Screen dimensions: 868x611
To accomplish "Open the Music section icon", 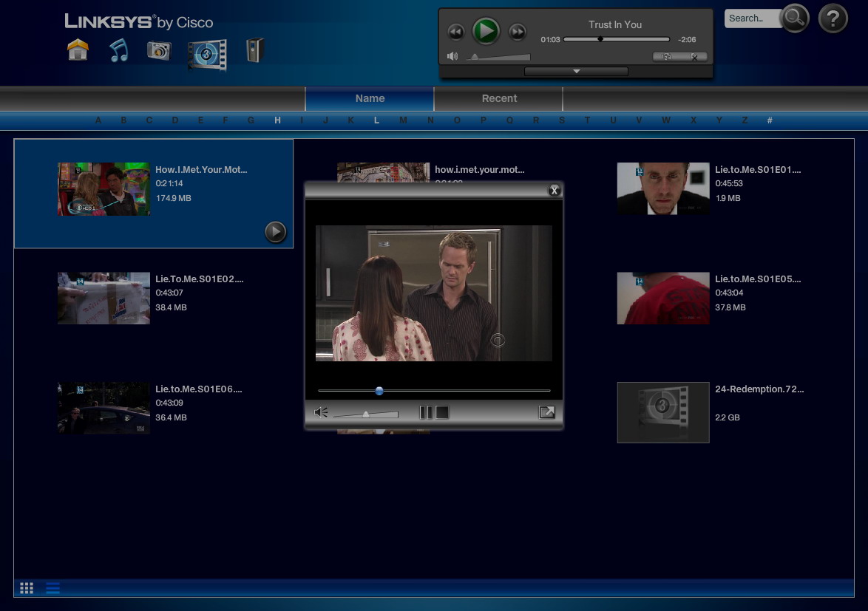I will pos(118,50).
